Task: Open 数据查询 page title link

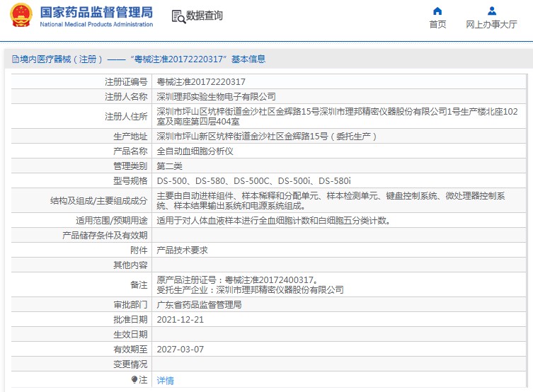Action: tap(205, 16)
